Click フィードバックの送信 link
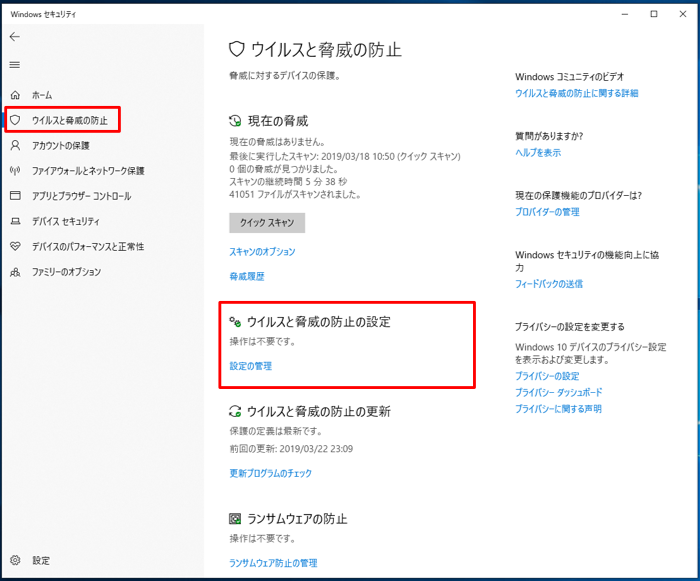Screen dimensions: 700x581 pyautogui.click(x=549, y=284)
